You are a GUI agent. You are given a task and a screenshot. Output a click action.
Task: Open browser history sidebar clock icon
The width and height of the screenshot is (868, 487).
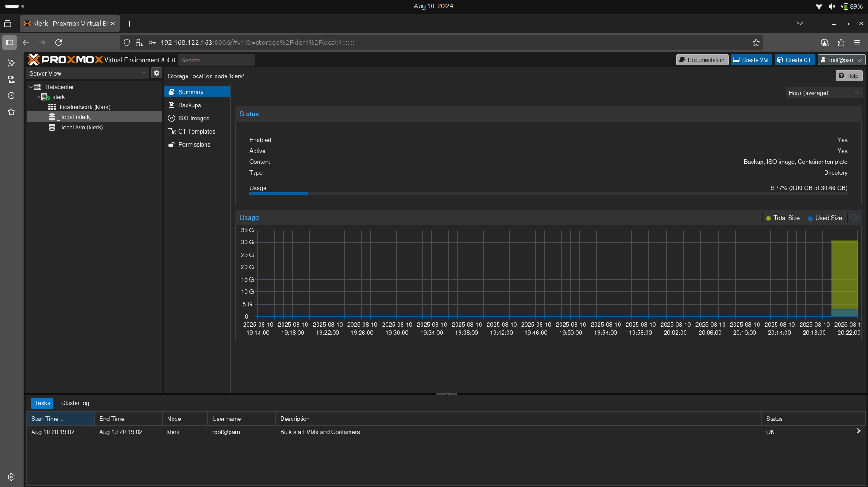[11, 95]
